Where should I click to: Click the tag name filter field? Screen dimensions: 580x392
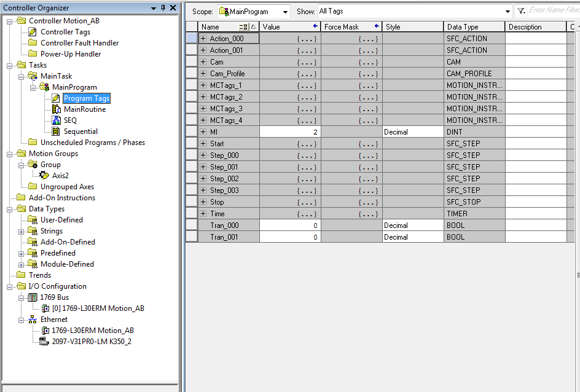(554, 10)
